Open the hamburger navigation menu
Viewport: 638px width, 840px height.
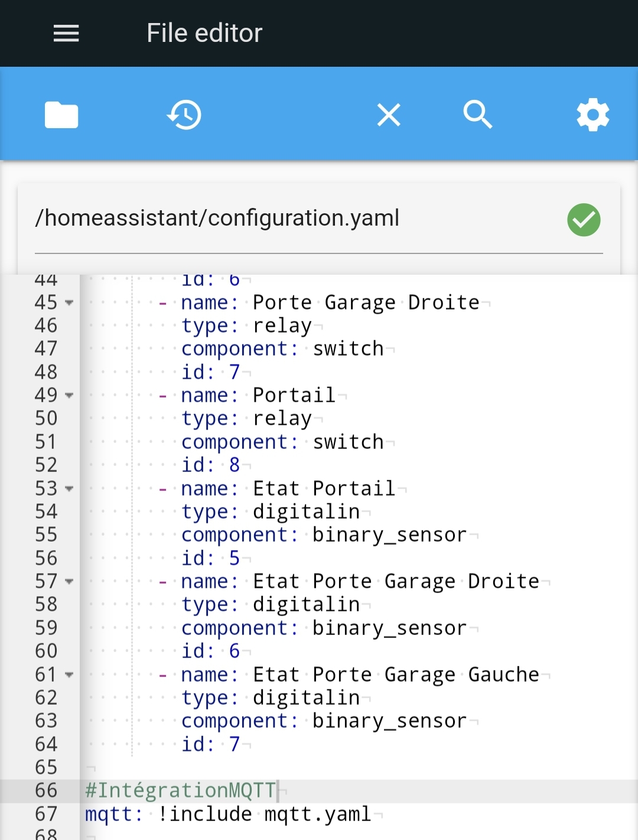point(66,33)
